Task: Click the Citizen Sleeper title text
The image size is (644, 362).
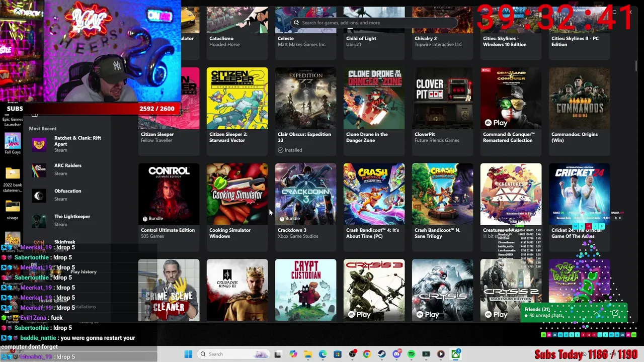Action: [157, 134]
